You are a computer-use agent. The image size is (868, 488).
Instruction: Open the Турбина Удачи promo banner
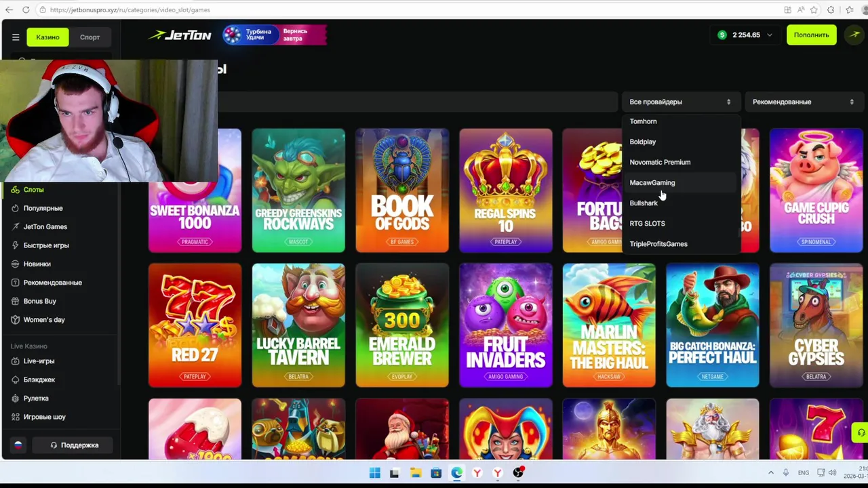pyautogui.click(x=275, y=35)
